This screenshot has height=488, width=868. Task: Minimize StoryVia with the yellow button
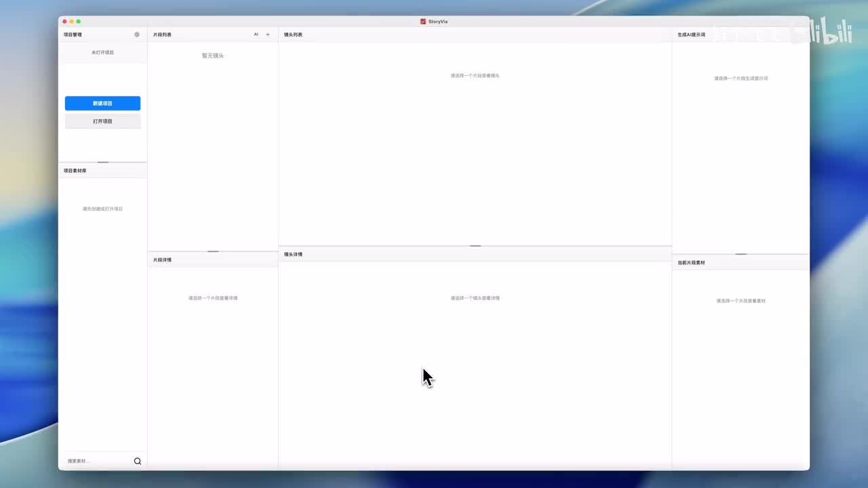tap(72, 22)
